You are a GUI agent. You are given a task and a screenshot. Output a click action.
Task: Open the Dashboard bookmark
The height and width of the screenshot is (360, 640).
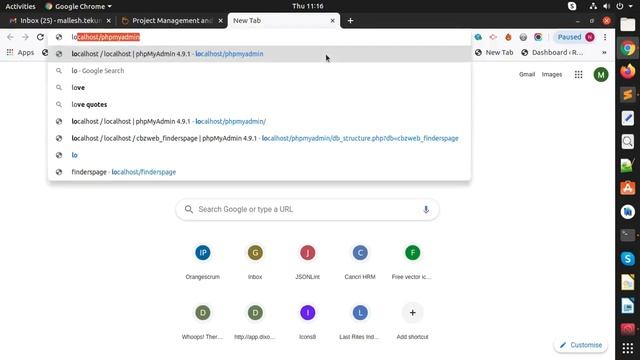[x=552, y=52]
